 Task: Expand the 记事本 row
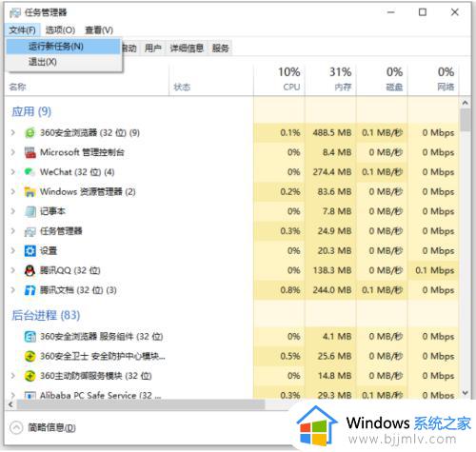coord(12,211)
